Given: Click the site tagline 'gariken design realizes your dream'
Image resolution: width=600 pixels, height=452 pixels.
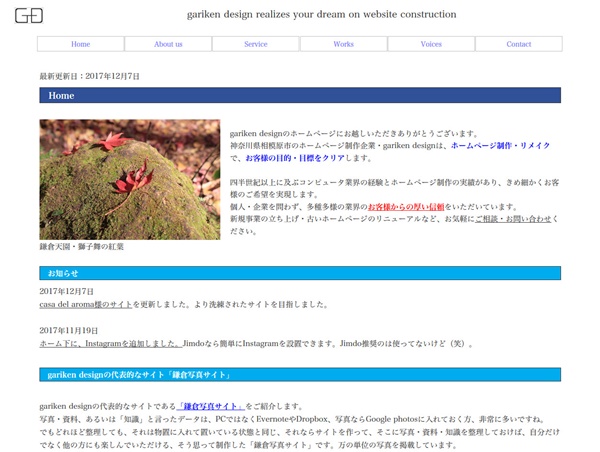Looking at the screenshot, I should tap(321, 15).
